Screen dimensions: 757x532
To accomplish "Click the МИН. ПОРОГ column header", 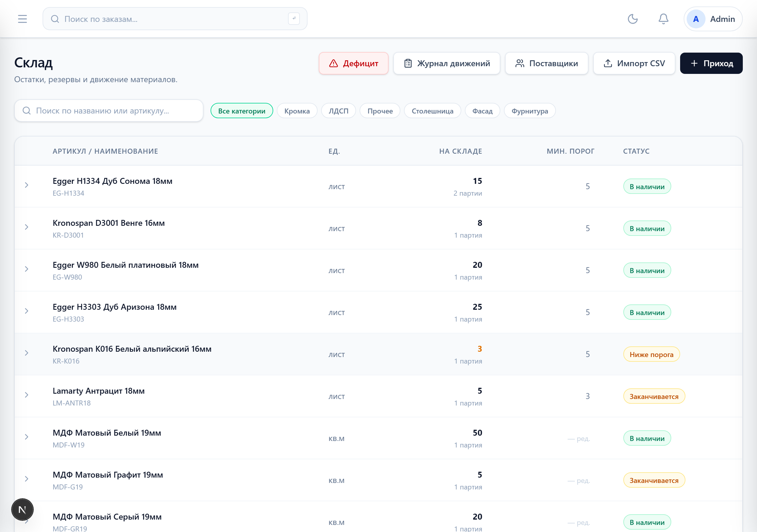I will tap(570, 151).
